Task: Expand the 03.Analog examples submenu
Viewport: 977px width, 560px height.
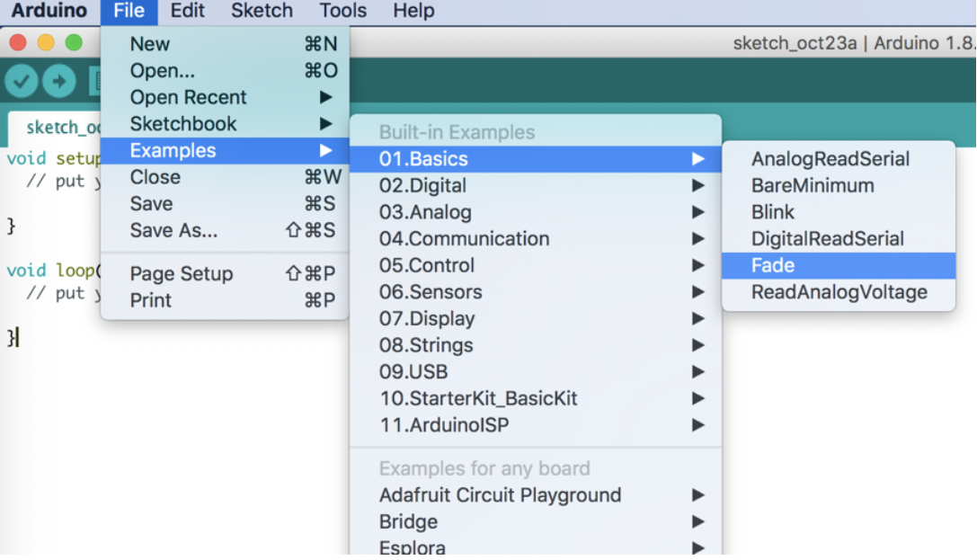Action: click(535, 212)
